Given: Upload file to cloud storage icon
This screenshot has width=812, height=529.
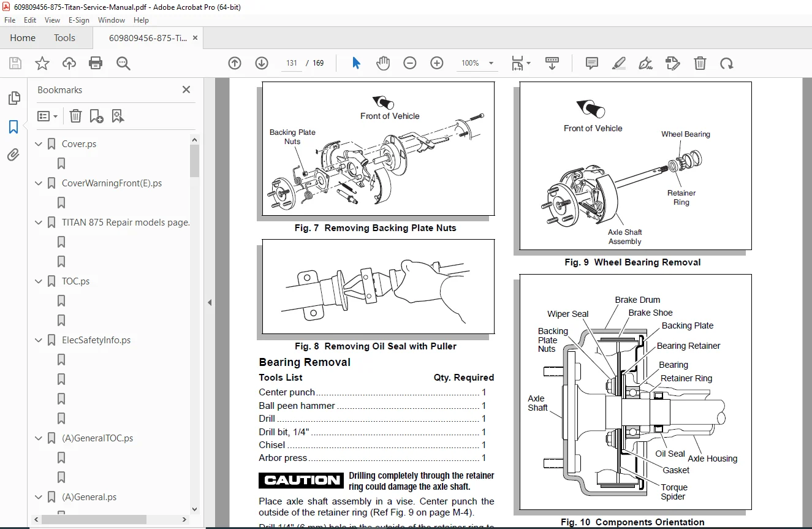Looking at the screenshot, I should [69, 63].
